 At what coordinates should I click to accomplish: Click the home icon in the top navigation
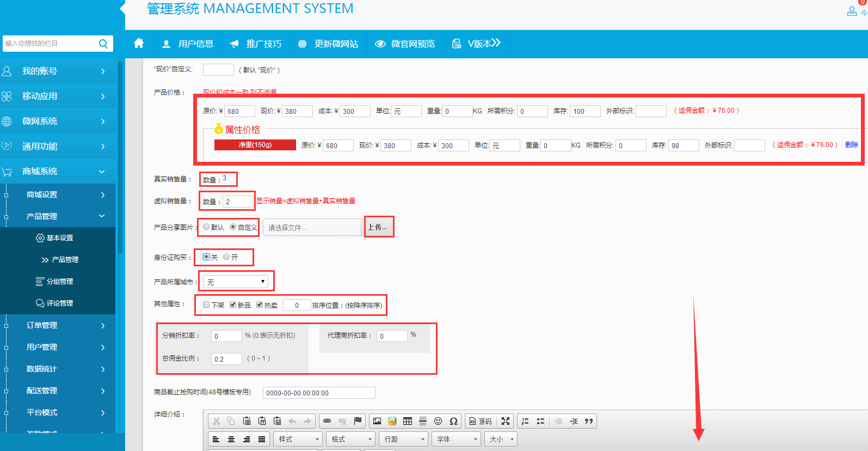(x=139, y=44)
